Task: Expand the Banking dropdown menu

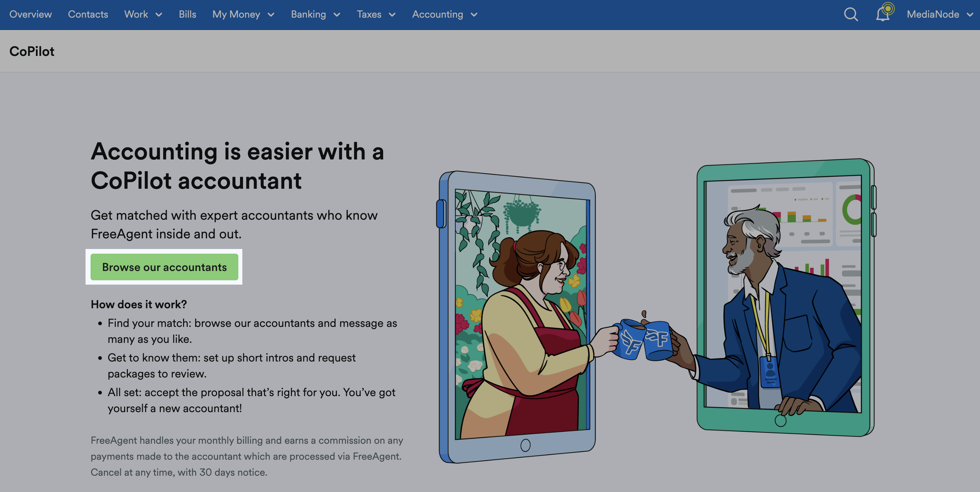Action: pos(315,14)
